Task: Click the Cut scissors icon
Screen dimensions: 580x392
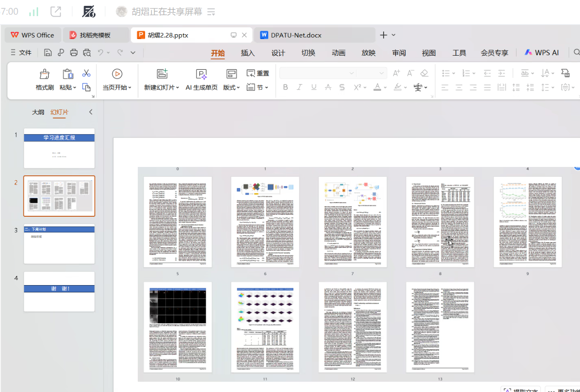Action: 86,73
